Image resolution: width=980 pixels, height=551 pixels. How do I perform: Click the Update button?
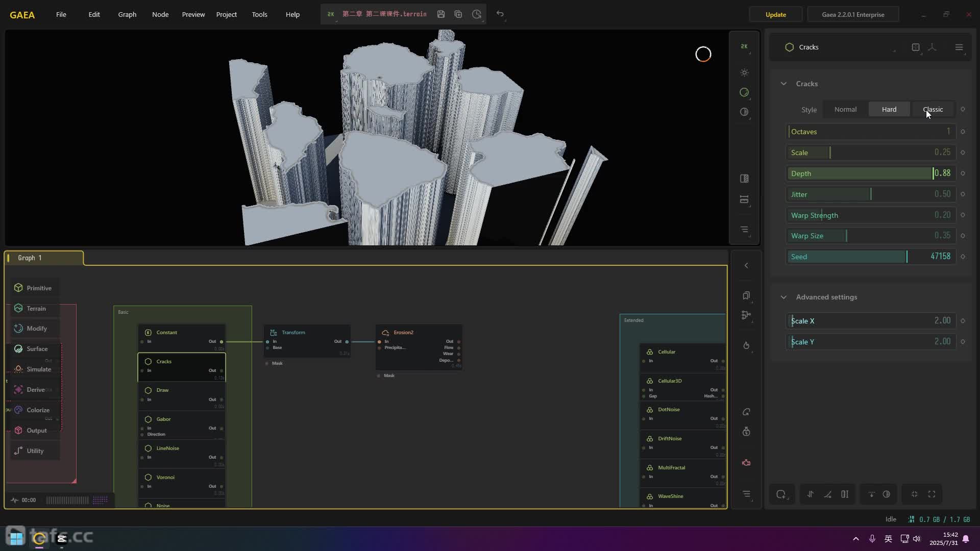pyautogui.click(x=775, y=14)
